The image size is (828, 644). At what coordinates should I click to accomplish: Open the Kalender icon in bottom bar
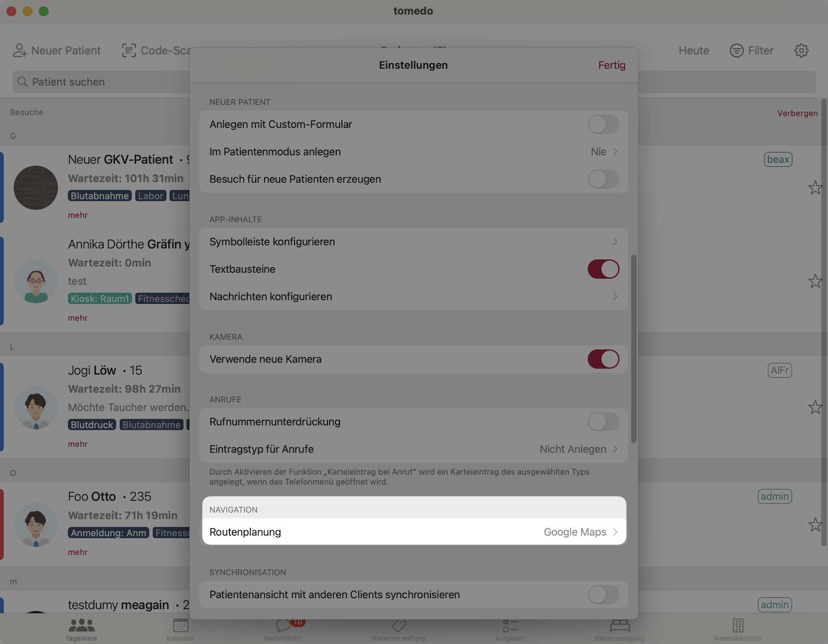[180, 625]
